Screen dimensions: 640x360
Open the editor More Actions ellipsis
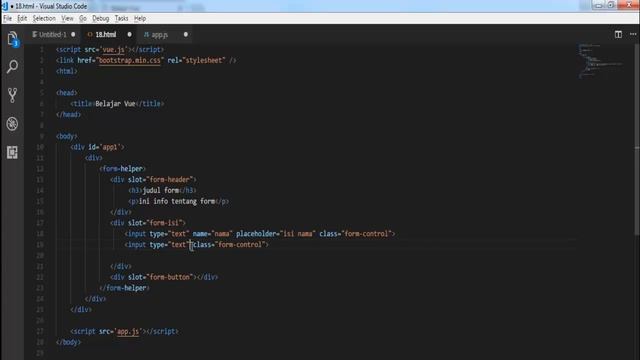633,35
